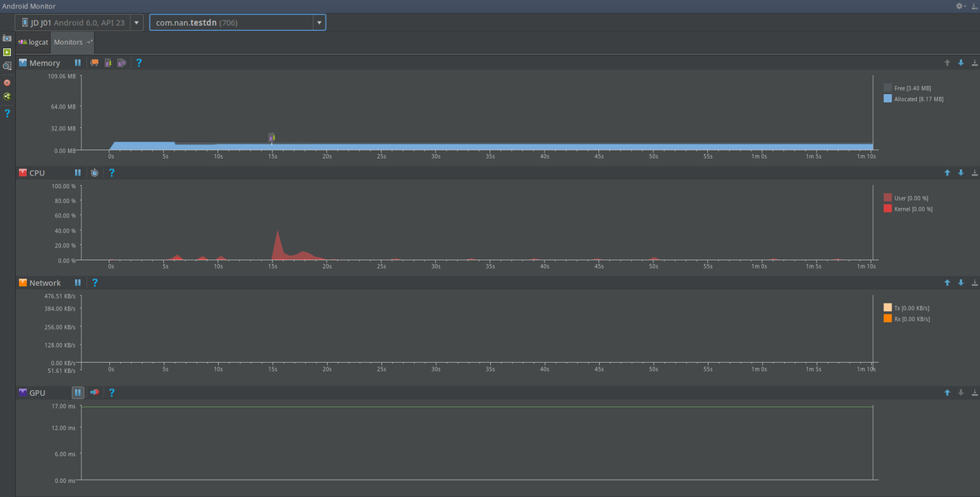Click the 476.51 KB/s network axis label
Image resolution: width=980 pixels, height=497 pixels.
click(60, 296)
